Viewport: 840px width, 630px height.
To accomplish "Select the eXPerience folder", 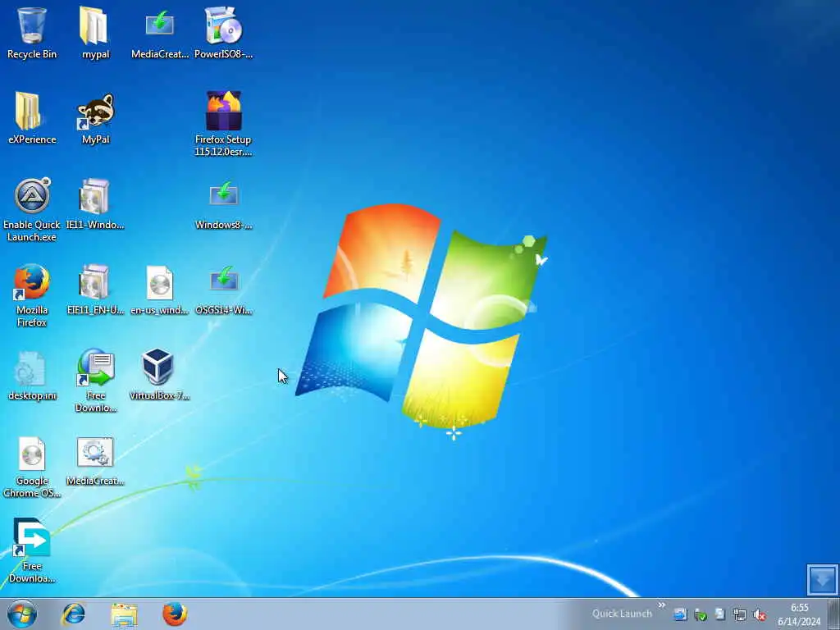I will click(x=32, y=118).
